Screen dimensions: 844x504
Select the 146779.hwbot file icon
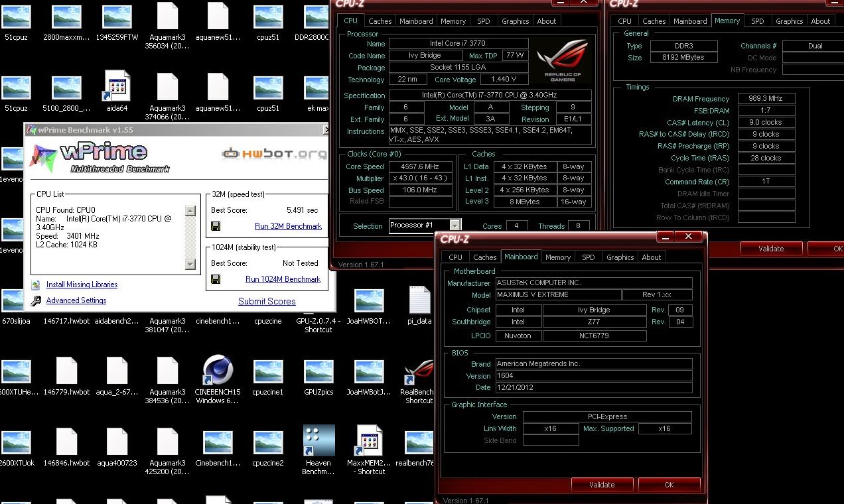coord(66,371)
